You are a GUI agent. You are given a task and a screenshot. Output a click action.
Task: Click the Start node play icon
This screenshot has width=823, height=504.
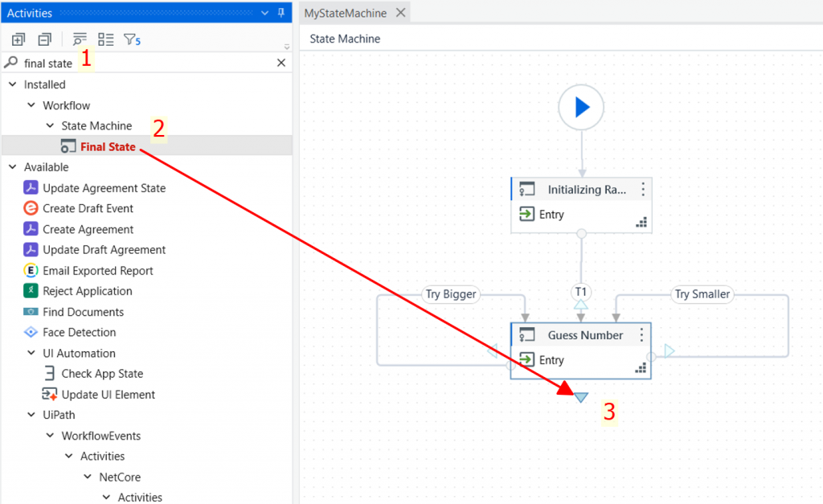point(581,107)
